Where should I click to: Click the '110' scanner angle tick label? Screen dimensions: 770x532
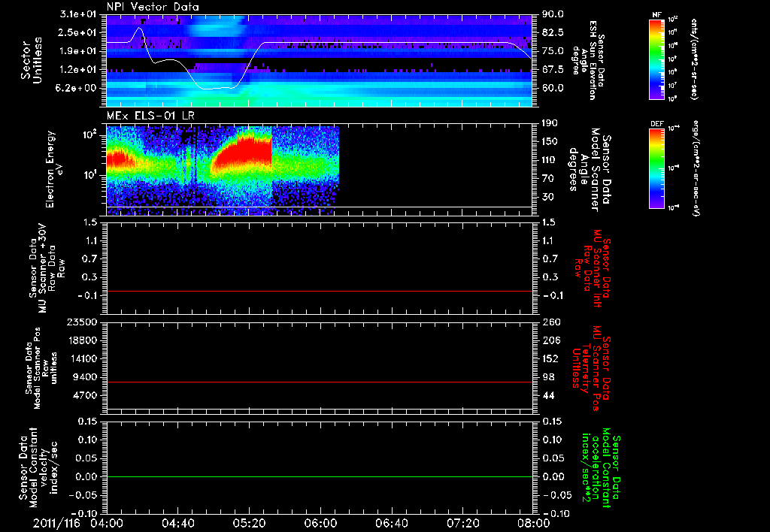click(550, 160)
